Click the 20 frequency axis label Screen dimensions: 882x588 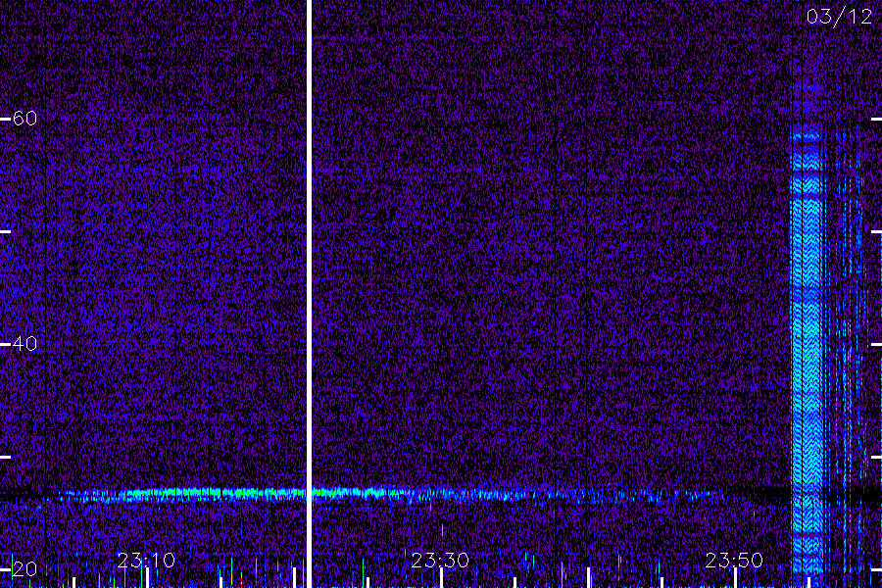(24, 569)
